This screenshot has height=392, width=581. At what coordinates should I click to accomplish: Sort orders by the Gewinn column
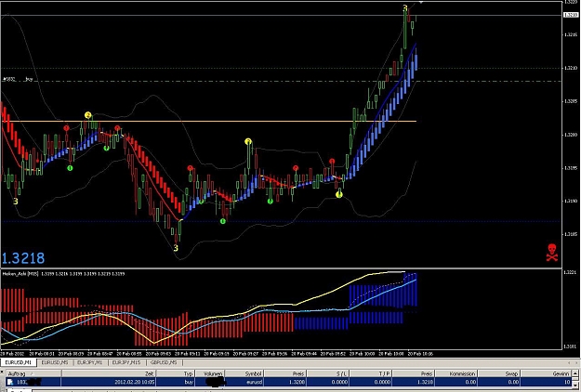click(x=547, y=373)
